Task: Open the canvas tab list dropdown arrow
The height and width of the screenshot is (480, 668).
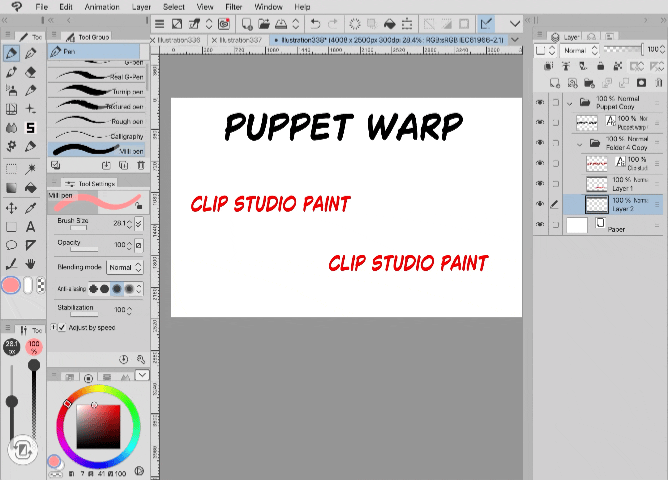Action: click(515, 40)
